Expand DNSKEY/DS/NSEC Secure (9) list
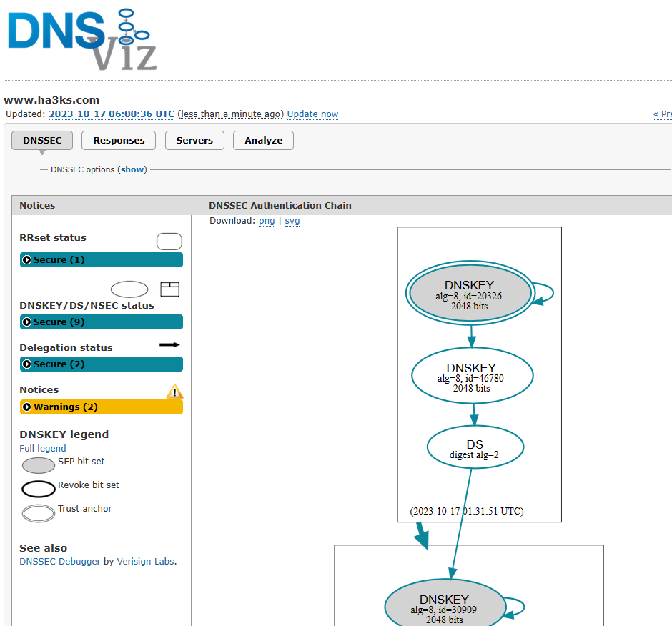The height and width of the screenshot is (626, 672). point(101,322)
